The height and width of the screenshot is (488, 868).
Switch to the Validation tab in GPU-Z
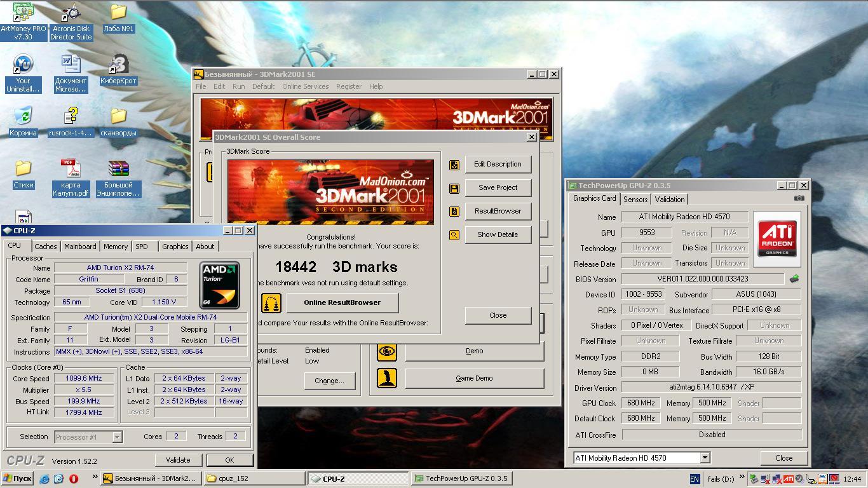(670, 200)
